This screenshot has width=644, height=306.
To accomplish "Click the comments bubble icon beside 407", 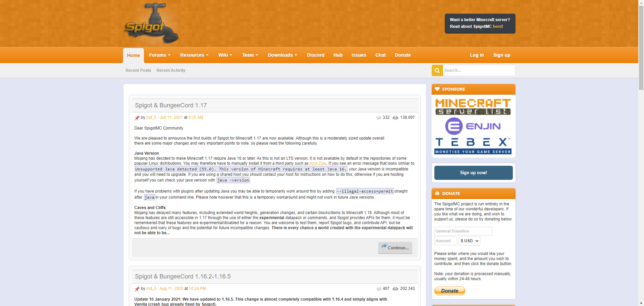I will (x=379, y=289).
